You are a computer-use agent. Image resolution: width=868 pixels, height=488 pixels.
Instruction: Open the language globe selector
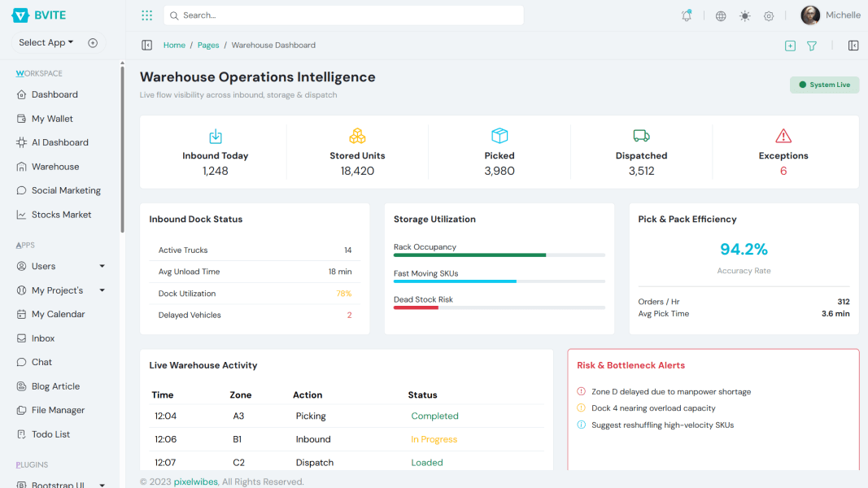coord(720,15)
